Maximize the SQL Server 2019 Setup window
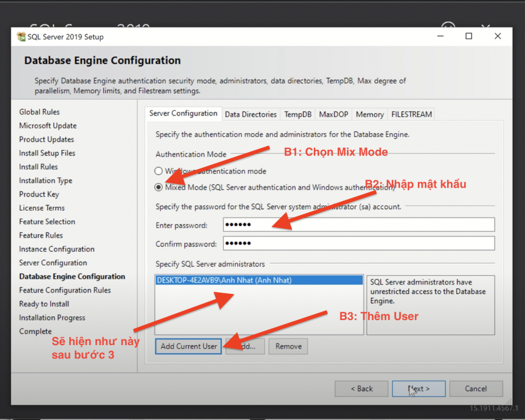Viewport: 525px width, 420px height. coord(469,36)
